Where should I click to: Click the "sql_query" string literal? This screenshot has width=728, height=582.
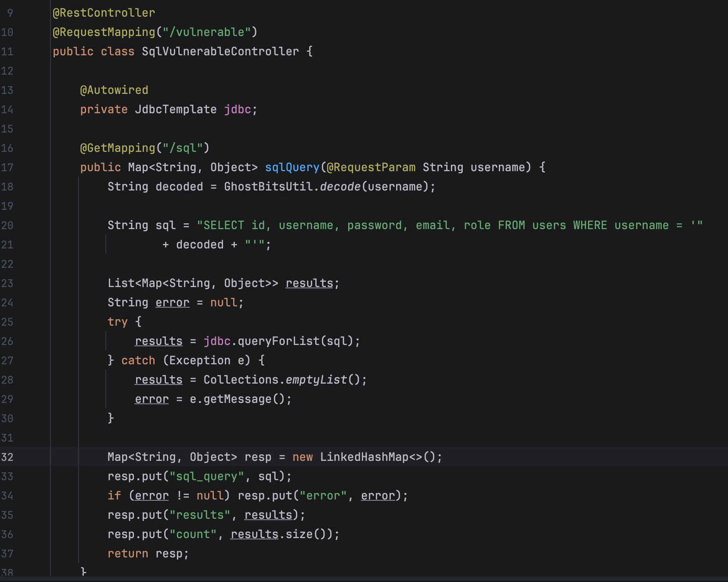pyautogui.click(x=206, y=476)
